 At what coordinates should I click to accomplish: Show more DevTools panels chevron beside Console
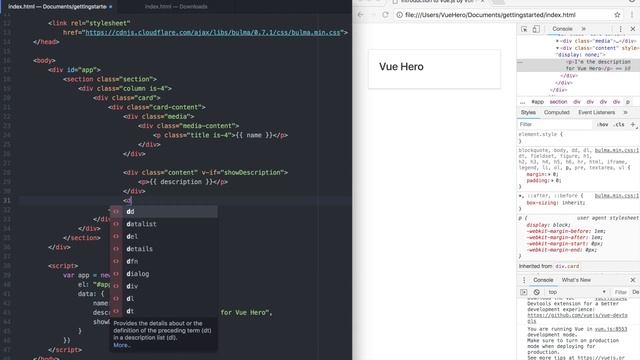click(x=584, y=29)
